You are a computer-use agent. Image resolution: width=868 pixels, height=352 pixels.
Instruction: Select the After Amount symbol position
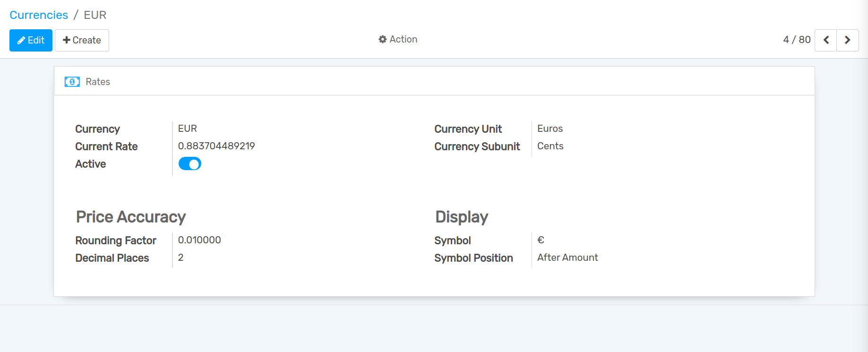point(567,258)
